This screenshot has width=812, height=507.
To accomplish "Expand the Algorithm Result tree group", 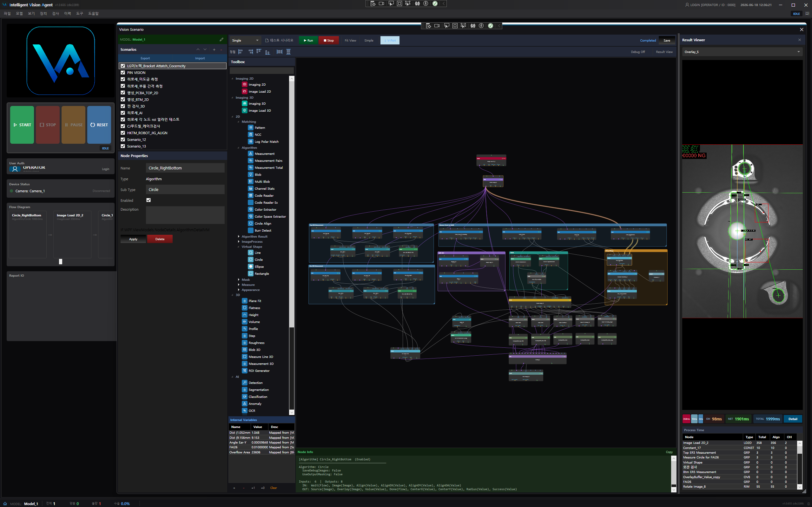I will pos(239,236).
